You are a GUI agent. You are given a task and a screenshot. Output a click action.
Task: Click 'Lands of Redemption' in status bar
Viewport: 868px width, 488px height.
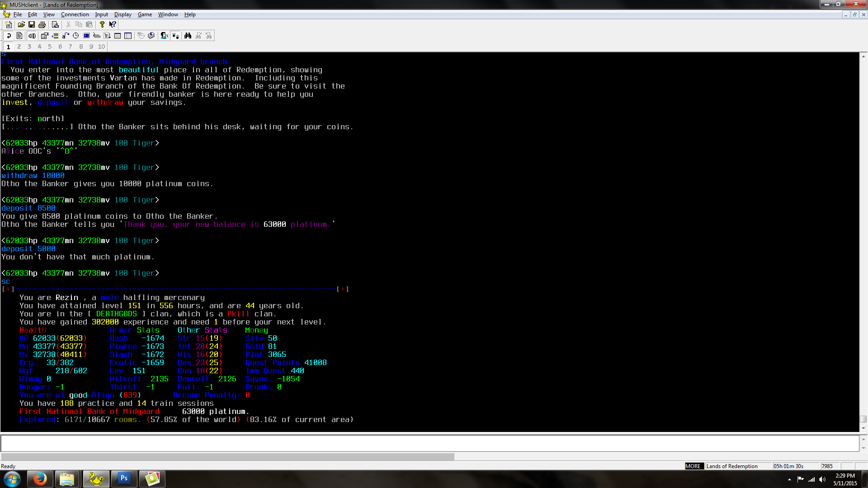point(731,466)
